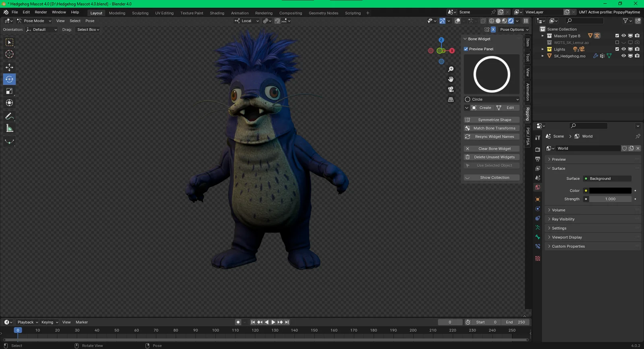Viewport: 644px width, 349px height.
Task: Click the Strength 1.000 slider field
Action: 610,199
